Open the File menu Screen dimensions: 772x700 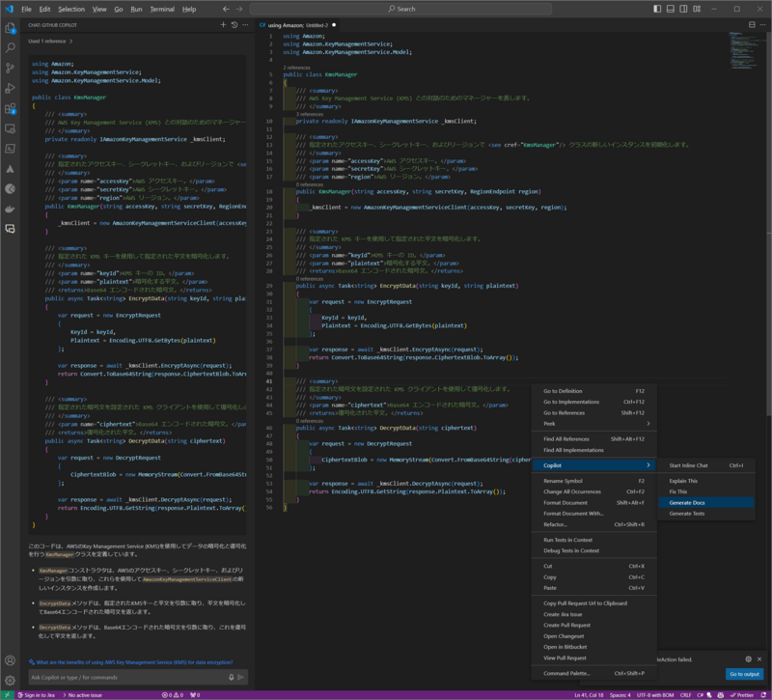point(27,9)
